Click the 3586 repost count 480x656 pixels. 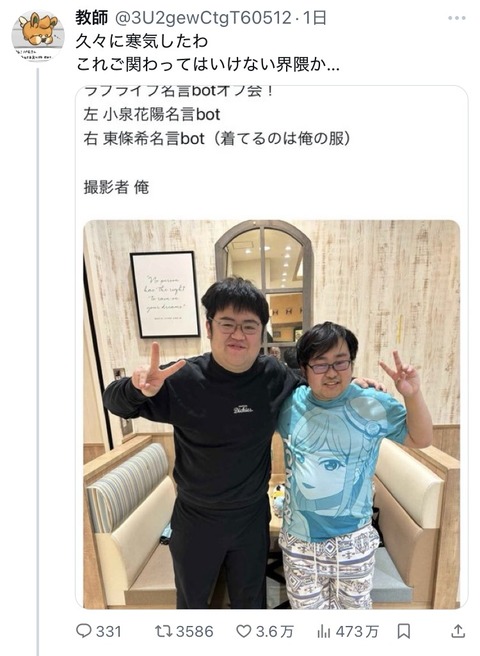point(194,631)
